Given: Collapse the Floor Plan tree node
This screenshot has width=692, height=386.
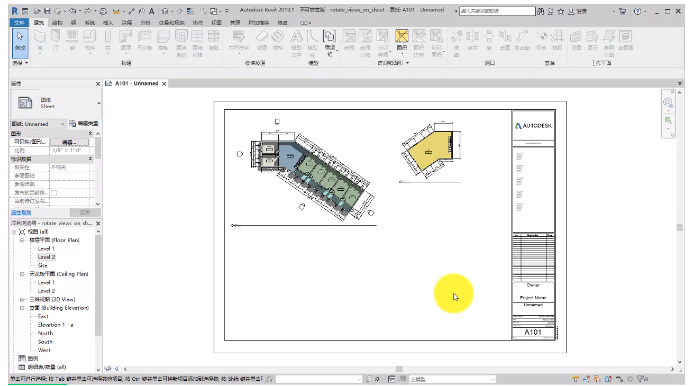Looking at the screenshot, I should tap(22, 240).
